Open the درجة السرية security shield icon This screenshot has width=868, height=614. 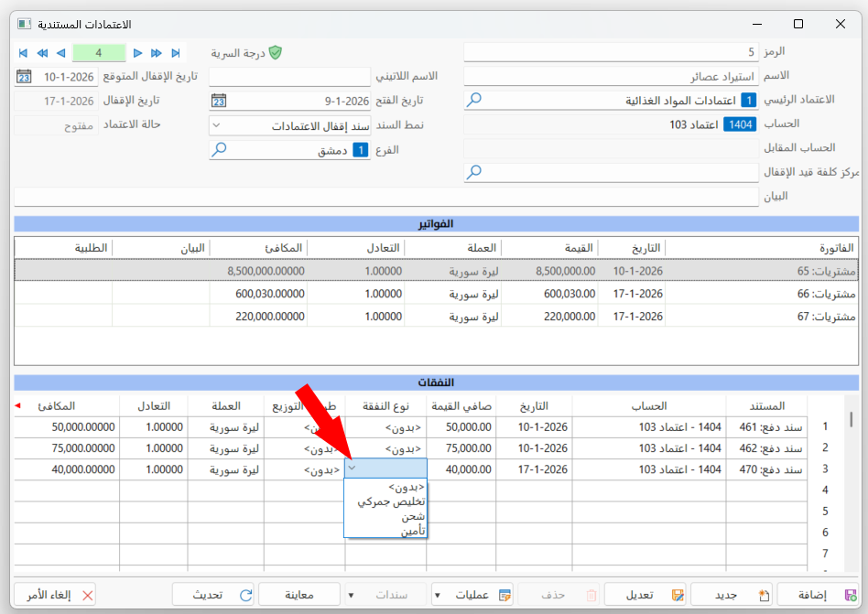275,52
